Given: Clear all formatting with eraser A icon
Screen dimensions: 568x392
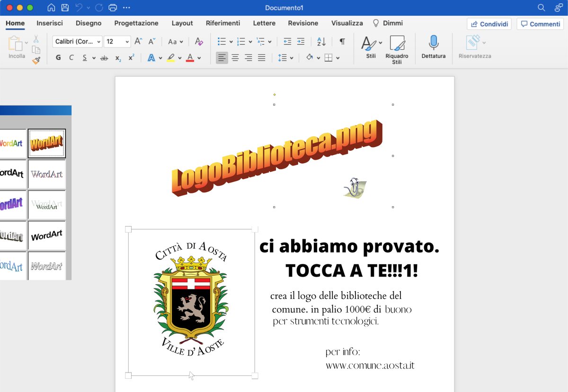Looking at the screenshot, I should coord(199,42).
